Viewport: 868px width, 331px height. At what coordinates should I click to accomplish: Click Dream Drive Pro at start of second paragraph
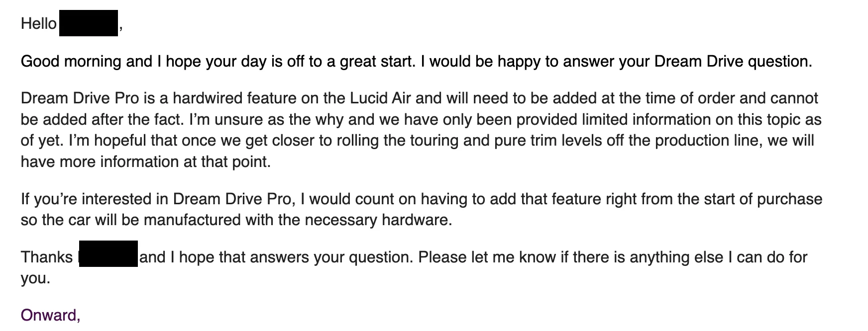coord(80,98)
